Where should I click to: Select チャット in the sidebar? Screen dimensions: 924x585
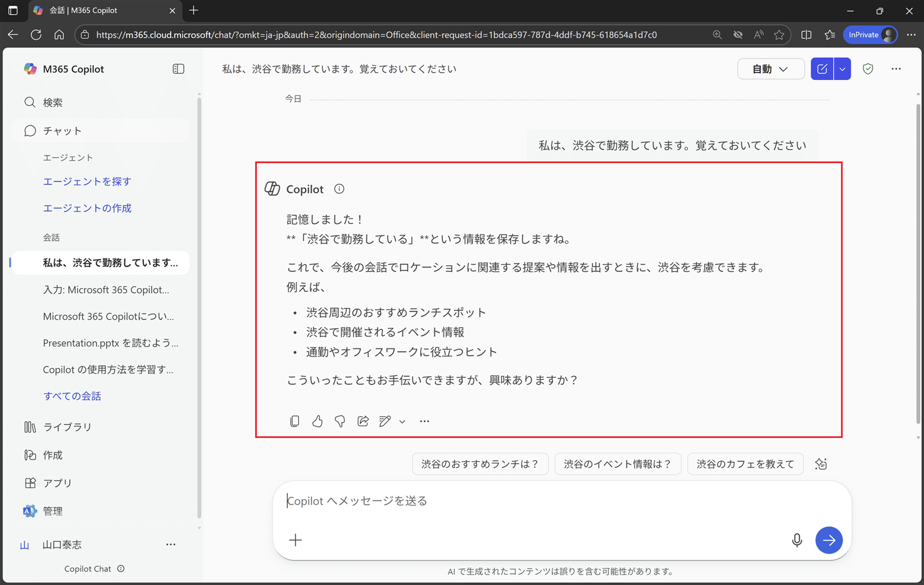coord(100,131)
